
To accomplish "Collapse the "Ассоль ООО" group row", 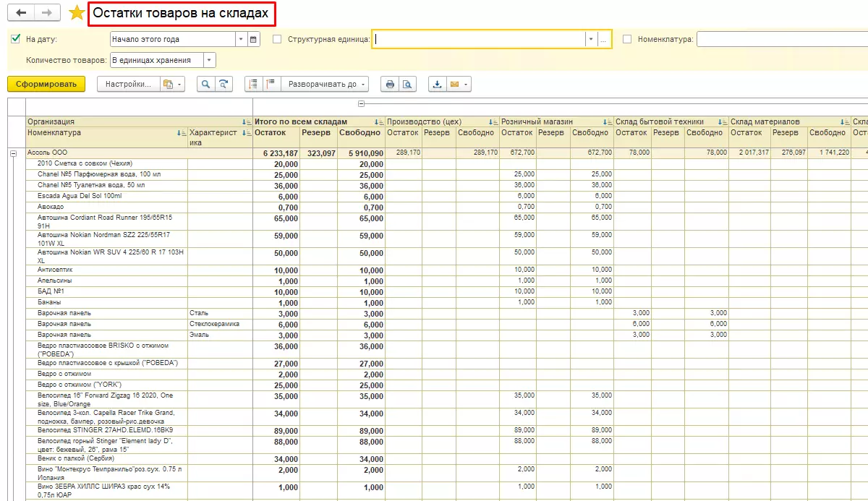I will (x=13, y=153).
